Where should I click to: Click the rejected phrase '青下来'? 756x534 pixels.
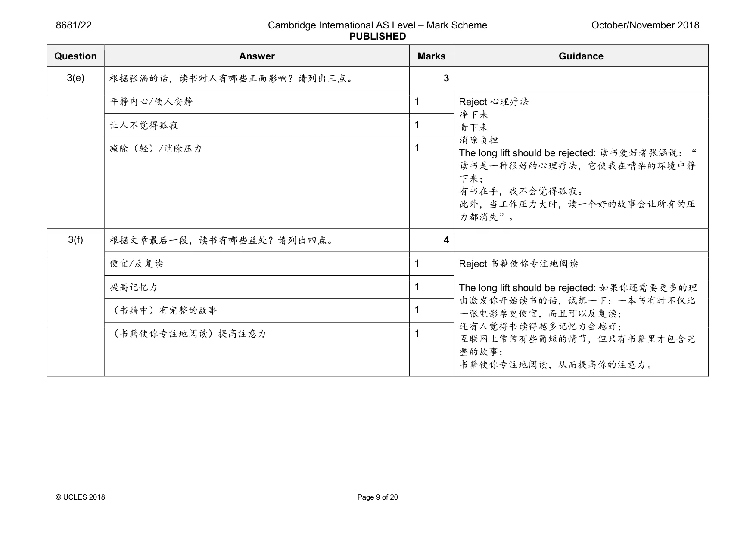click(473, 127)
